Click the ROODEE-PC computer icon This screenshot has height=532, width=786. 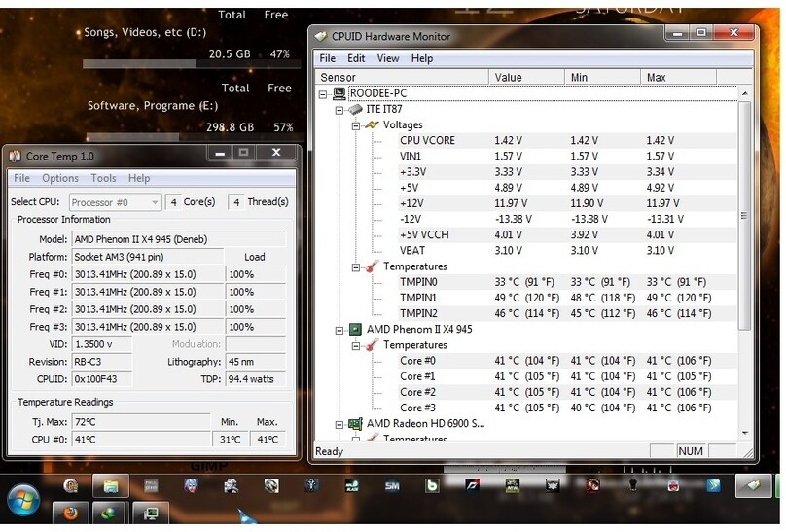click(x=339, y=93)
